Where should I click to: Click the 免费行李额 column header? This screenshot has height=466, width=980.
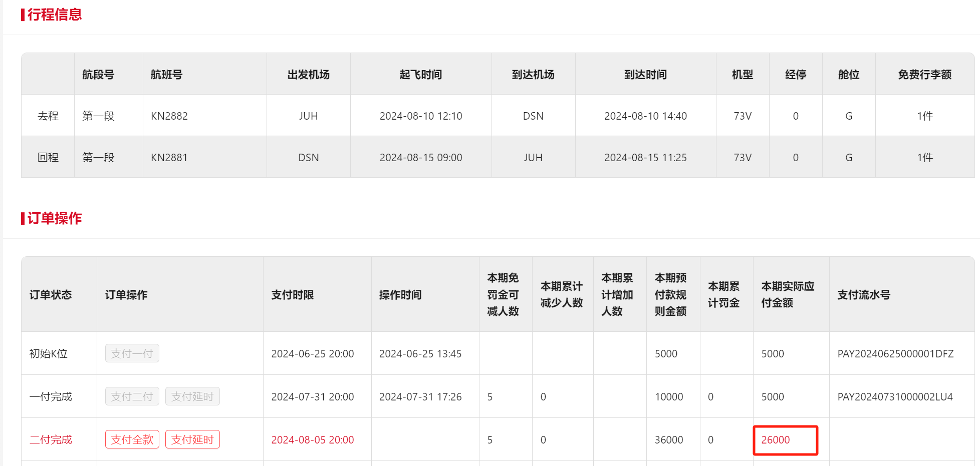click(x=924, y=75)
